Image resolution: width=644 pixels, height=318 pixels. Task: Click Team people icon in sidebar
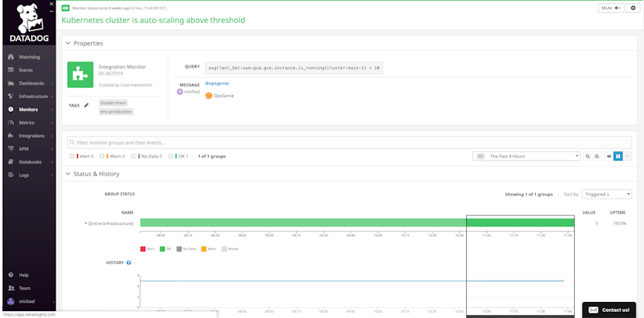11,288
